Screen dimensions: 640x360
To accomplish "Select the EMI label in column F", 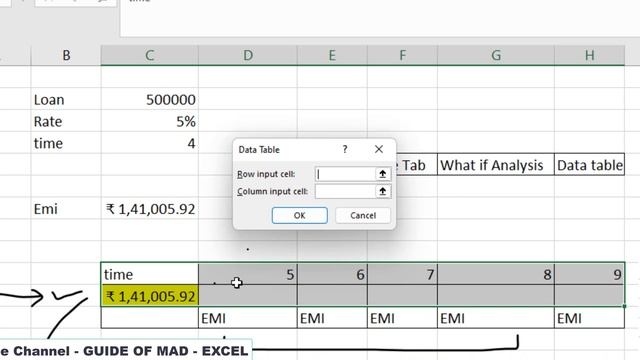I will point(402,318).
